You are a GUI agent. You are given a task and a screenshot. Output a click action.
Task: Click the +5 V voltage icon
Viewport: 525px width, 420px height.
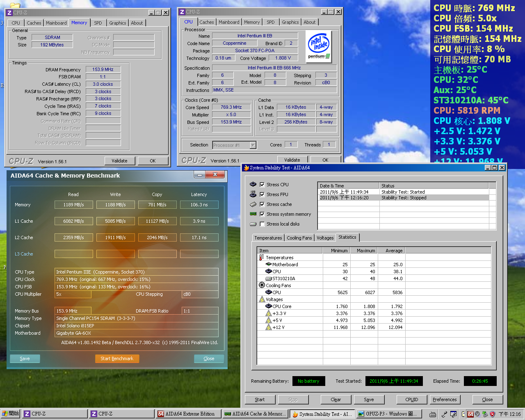click(269, 320)
